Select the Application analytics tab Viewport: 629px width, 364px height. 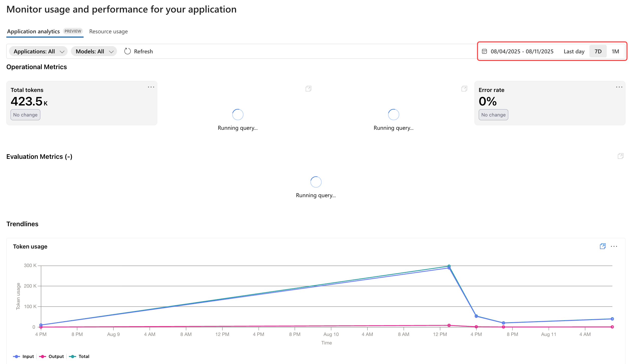(x=33, y=31)
